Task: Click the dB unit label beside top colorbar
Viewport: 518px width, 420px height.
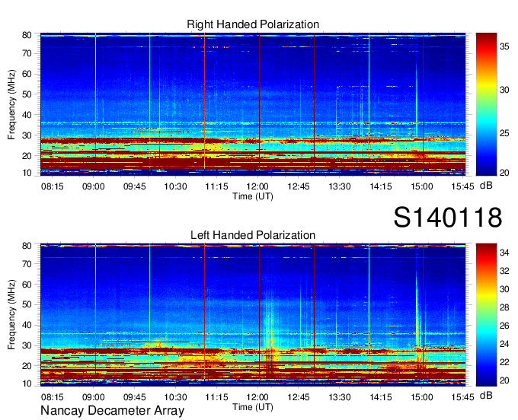Action: click(x=486, y=186)
